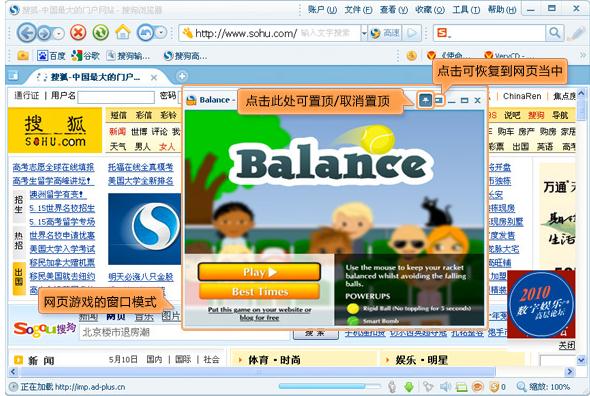Open the 工具(T) menu
This screenshot has width=590, height=396.
click(x=466, y=9)
